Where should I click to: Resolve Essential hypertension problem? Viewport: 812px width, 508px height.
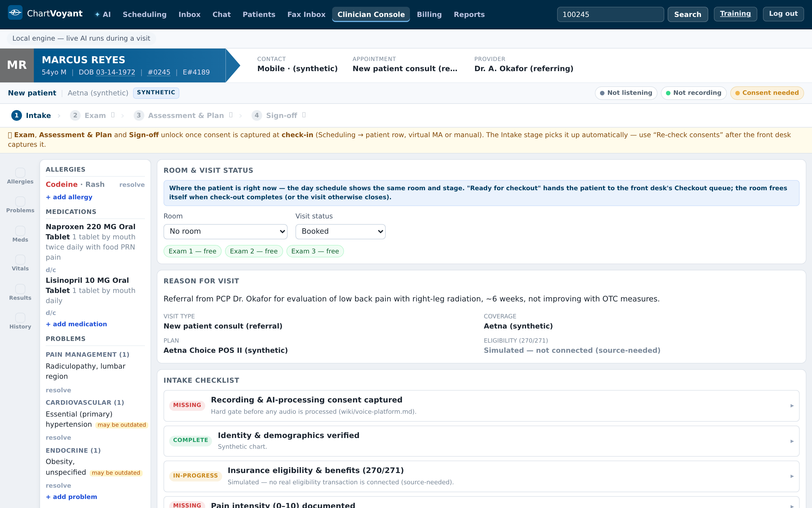tap(58, 437)
